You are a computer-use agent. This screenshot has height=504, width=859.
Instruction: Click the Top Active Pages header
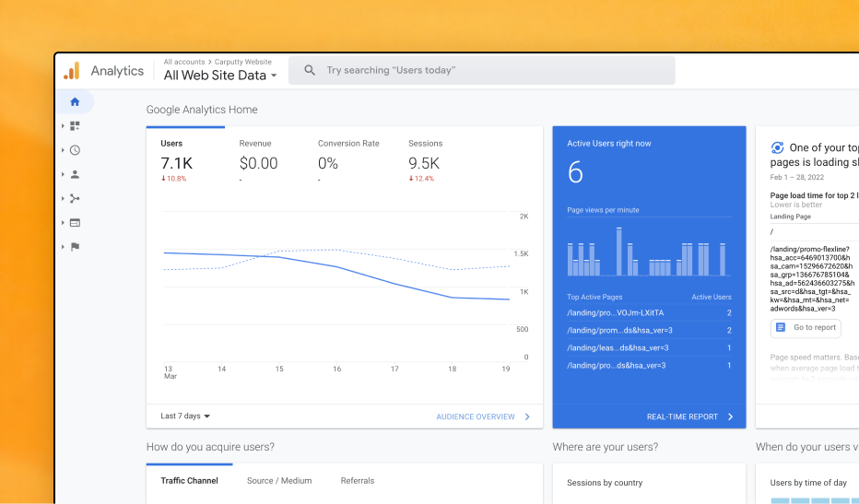(x=594, y=297)
